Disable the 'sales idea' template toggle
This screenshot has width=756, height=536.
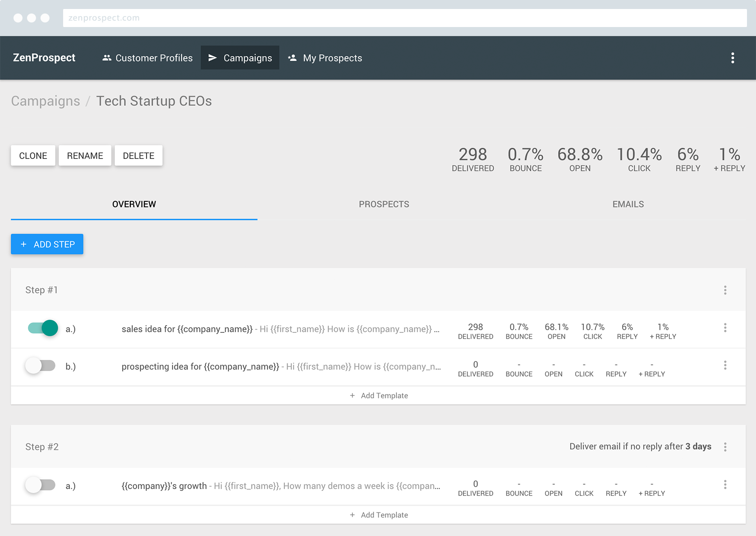[43, 328]
